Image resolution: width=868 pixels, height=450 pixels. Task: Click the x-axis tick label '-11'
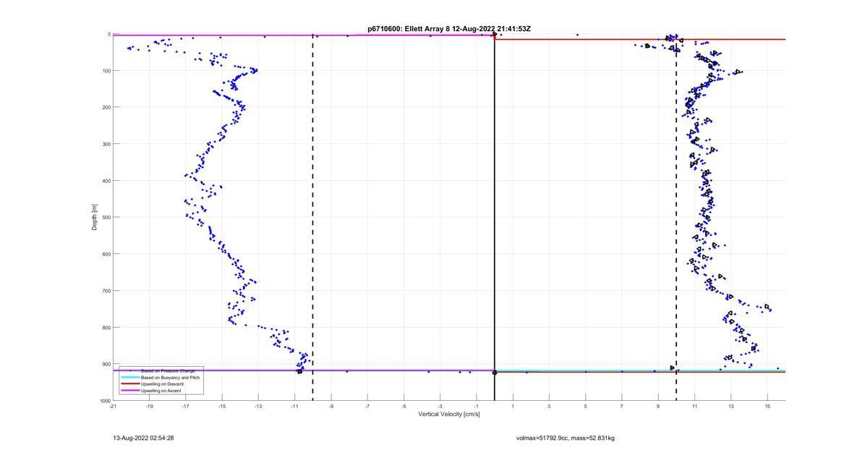point(294,406)
